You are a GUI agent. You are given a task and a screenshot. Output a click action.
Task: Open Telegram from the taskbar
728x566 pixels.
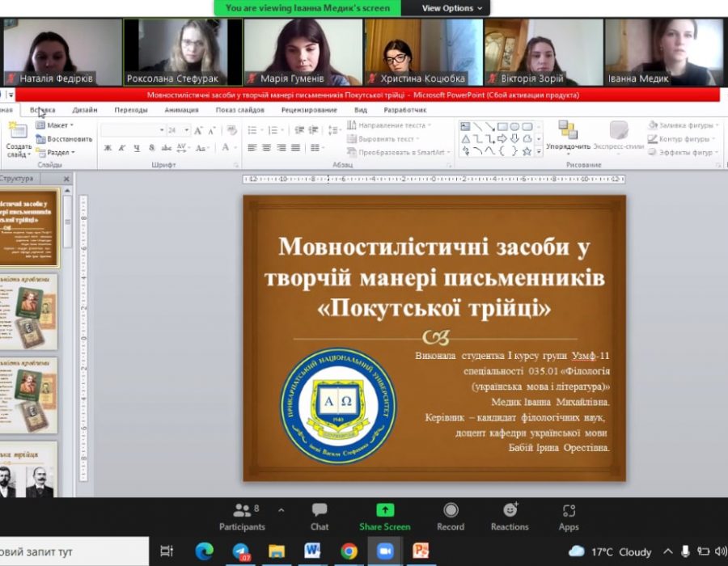coord(241,551)
